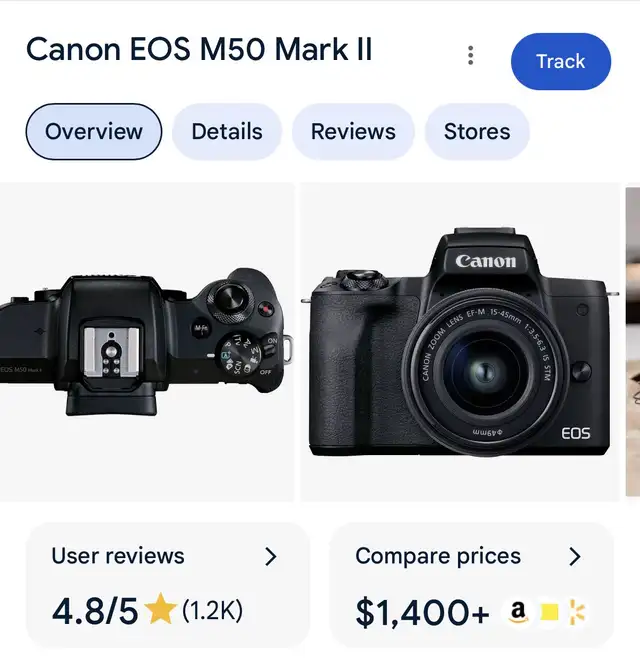Tap the Walmart spark logo icon
640x659 pixels.
tap(577, 611)
